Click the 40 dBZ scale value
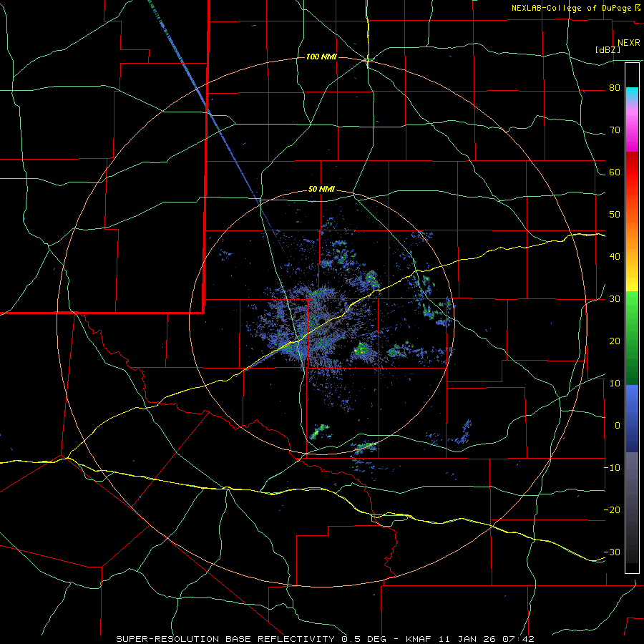The image size is (644, 644). [615, 257]
